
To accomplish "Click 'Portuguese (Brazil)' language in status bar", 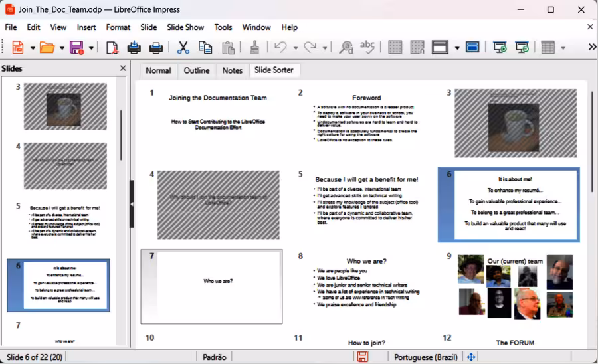I will (426, 357).
